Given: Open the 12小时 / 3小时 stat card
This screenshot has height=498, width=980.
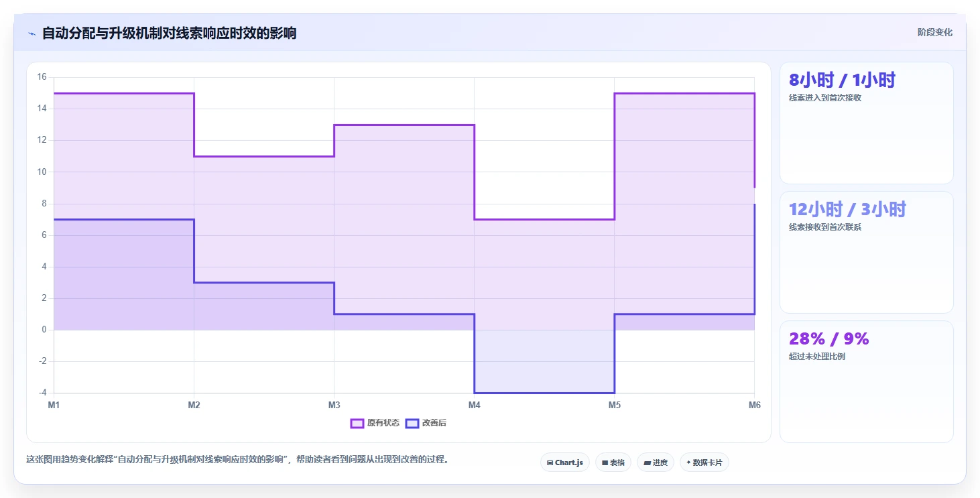Looking at the screenshot, I should 866,252.
